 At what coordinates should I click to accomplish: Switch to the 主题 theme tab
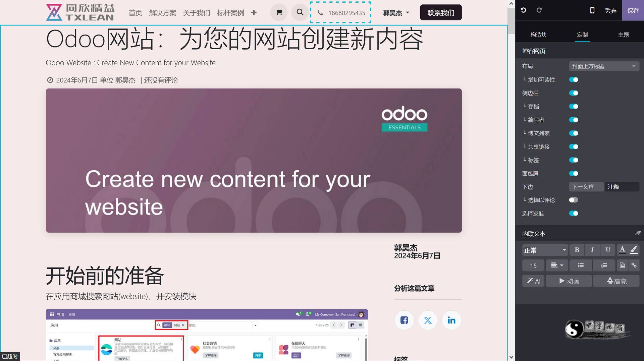[623, 35]
